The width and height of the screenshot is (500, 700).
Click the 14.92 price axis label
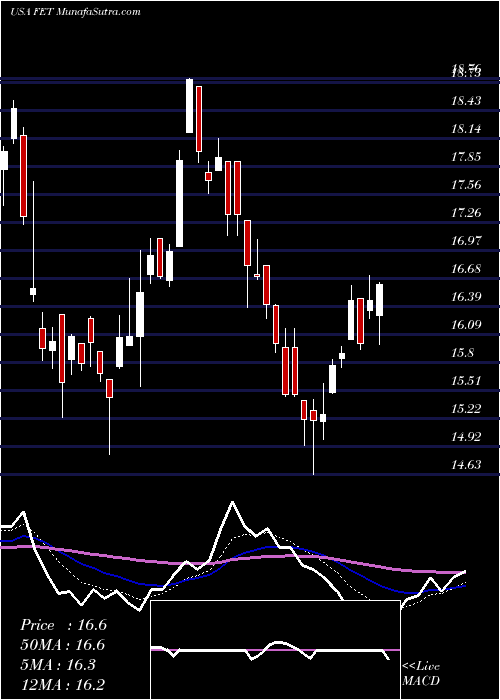pyautogui.click(x=467, y=437)
